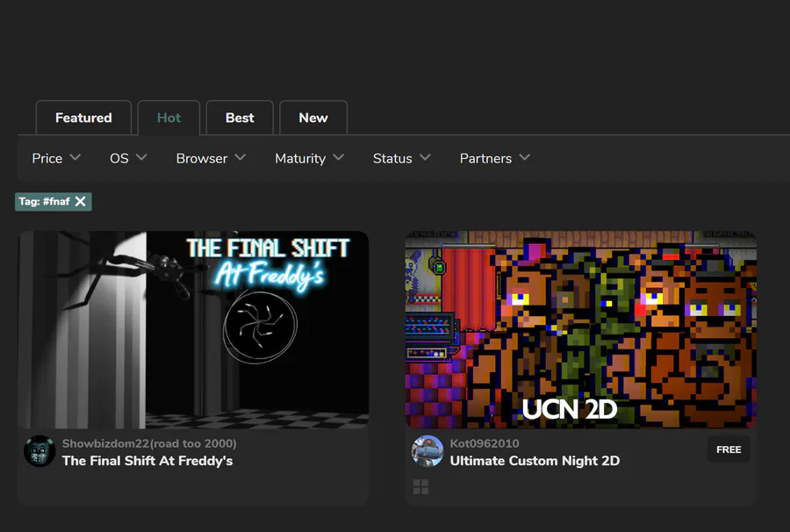The height and width of the screenshot is (532, 790).
Task: Switch to the Best tab
Action: (x=240, y=118)
